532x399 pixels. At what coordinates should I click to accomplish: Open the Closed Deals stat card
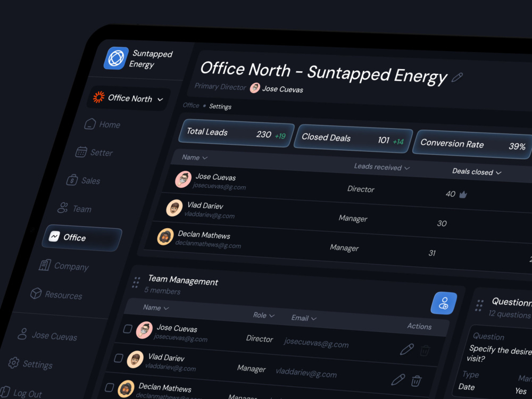point(353,138)
